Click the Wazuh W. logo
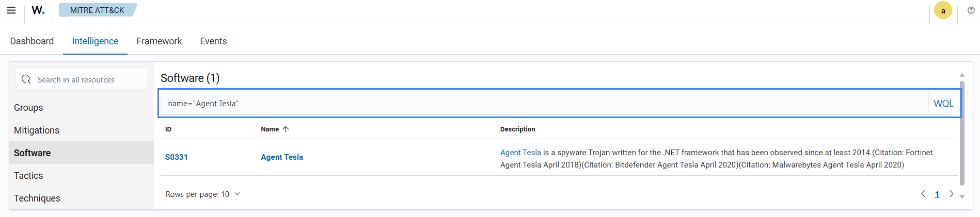The image size is (980, 217). point(38,10)
